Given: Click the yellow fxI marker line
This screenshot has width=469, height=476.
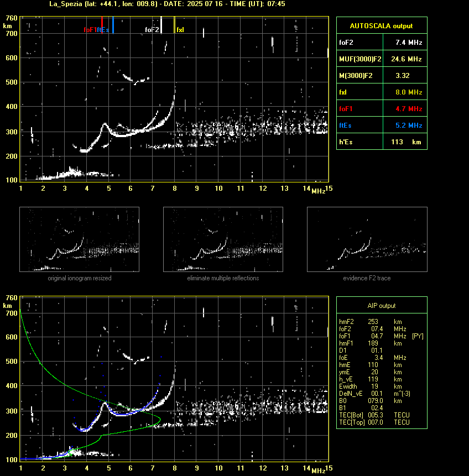Looking at the screenshot, I should pos(174,25).
